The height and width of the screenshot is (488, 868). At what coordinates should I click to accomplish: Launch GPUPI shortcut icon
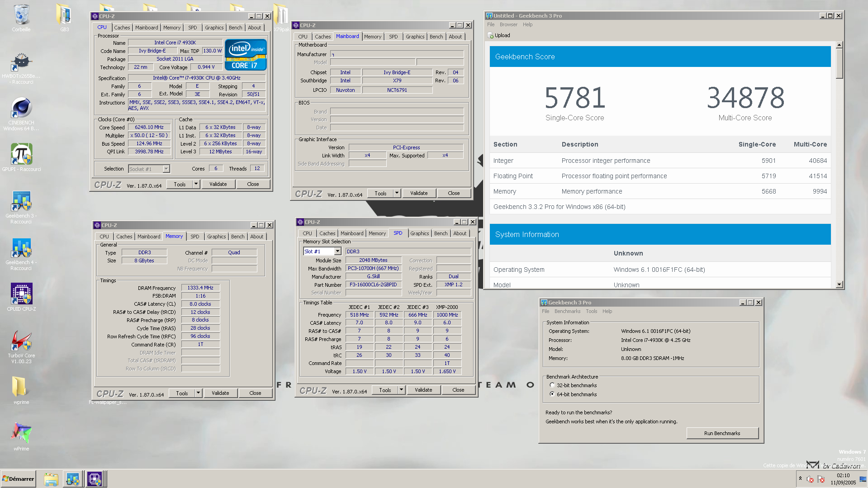[x=21, y=155]
